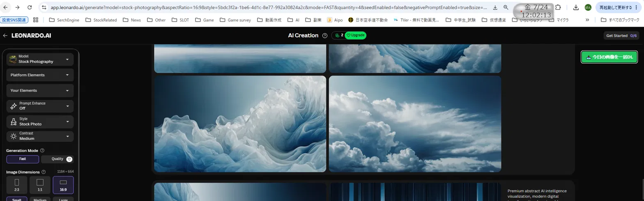The height and width of the screenshot is (201, 644).
Task: Click the Contrast sun icon
Action: (13, 136)
